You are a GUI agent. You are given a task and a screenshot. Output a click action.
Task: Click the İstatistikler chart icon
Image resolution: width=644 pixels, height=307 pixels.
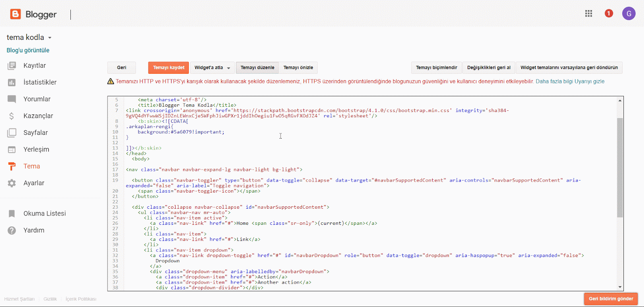point(12,82)
